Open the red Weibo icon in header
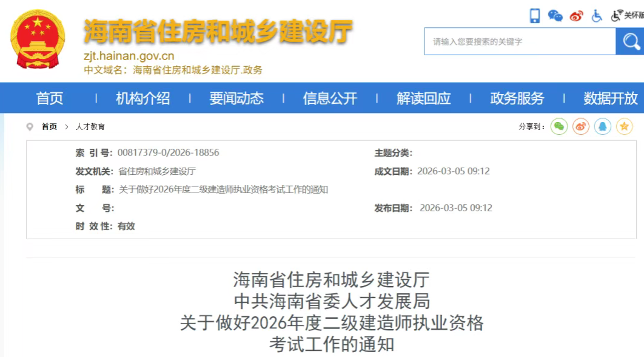This screenshot has height=357, width=644. [x=576, y=16]
